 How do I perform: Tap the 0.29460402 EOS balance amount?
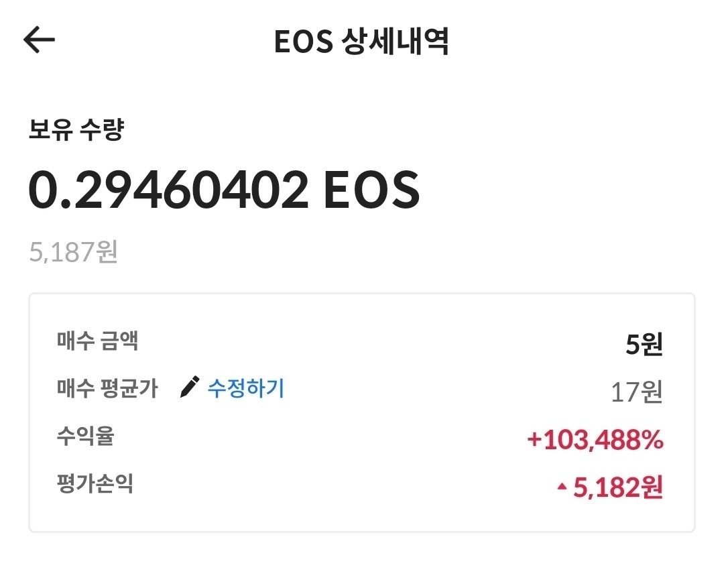pos(225,190)
